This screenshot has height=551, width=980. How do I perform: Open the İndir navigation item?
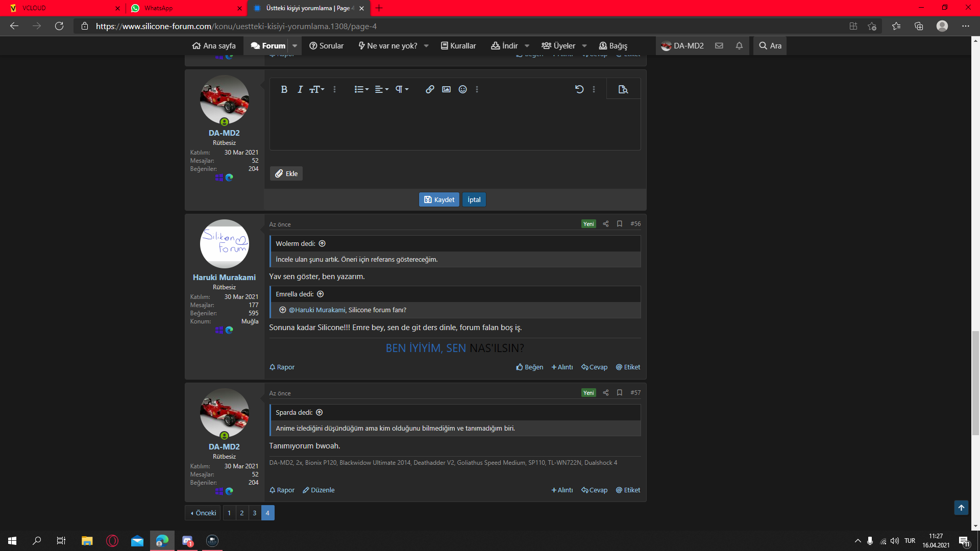504,45
